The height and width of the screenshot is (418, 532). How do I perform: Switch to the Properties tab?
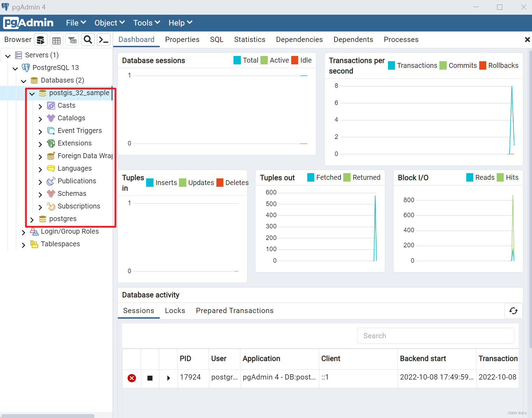182,40
